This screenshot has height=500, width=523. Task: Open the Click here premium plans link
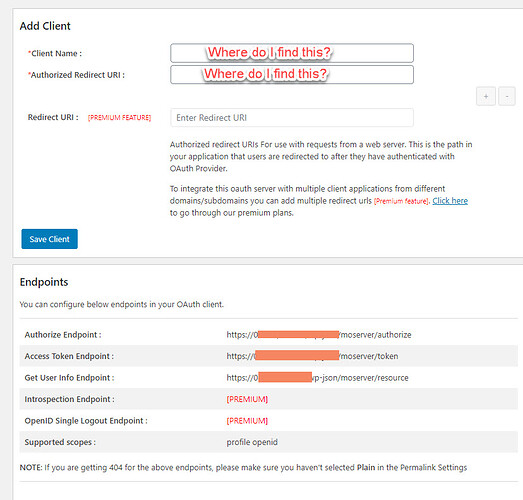coord(450,201)
